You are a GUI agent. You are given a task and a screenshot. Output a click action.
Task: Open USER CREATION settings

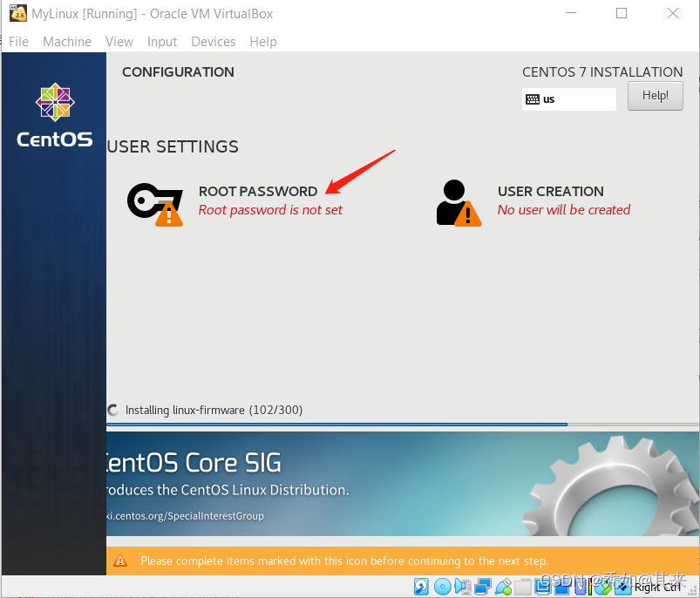point(550,192)
